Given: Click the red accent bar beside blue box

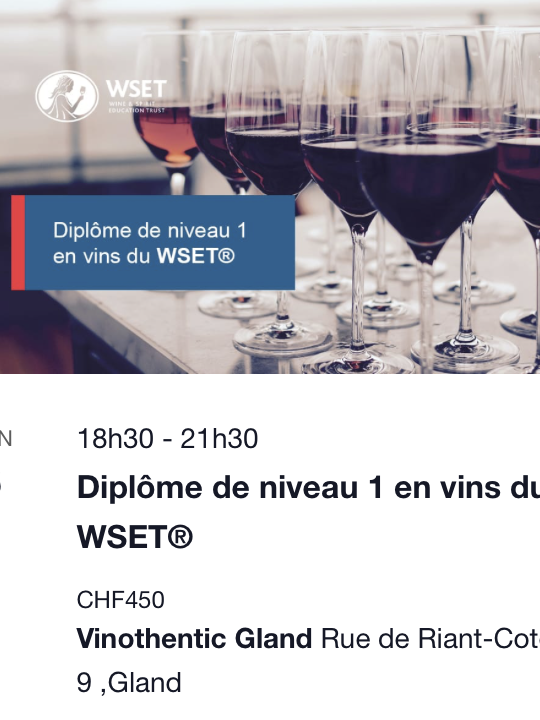Looking at the screenshot, I should pos(18,242).
